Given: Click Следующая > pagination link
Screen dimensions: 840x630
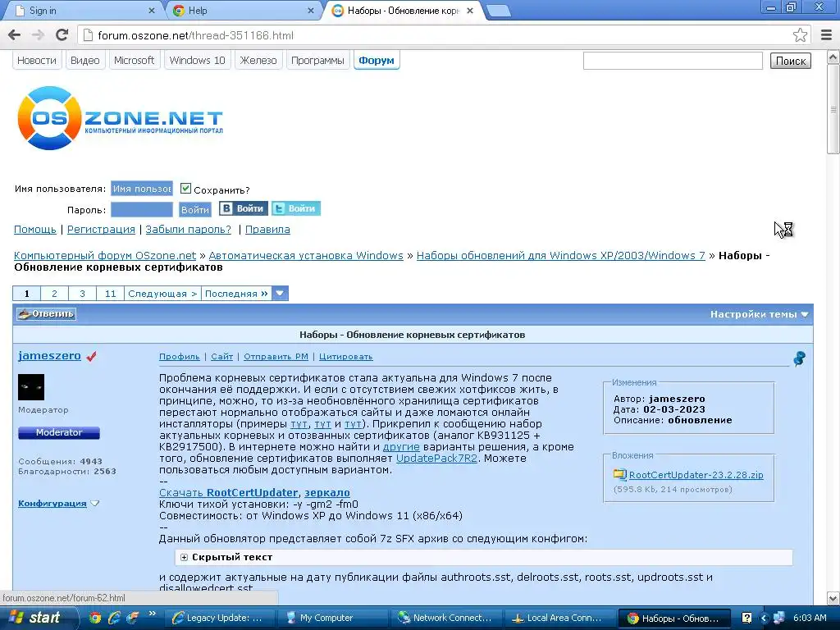Looking at the screenshot, I should (163, 294).
